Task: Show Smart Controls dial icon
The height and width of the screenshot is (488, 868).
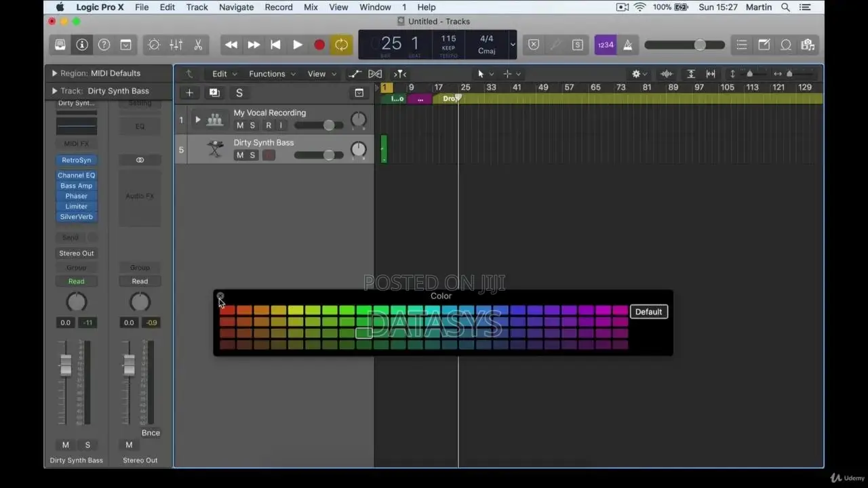Action: coord(154,45)
